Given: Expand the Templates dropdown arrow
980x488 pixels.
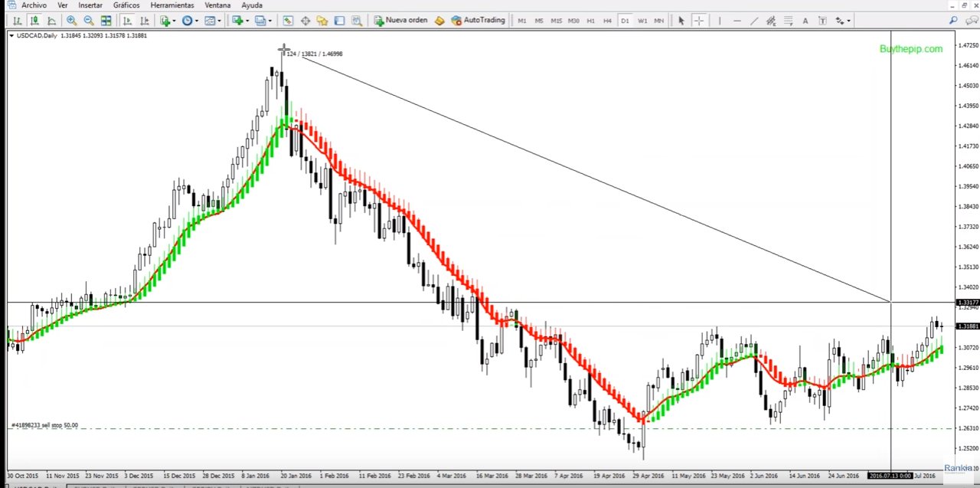Looking at the screenshot, I should pyautogui.click(x=219, y=21).
